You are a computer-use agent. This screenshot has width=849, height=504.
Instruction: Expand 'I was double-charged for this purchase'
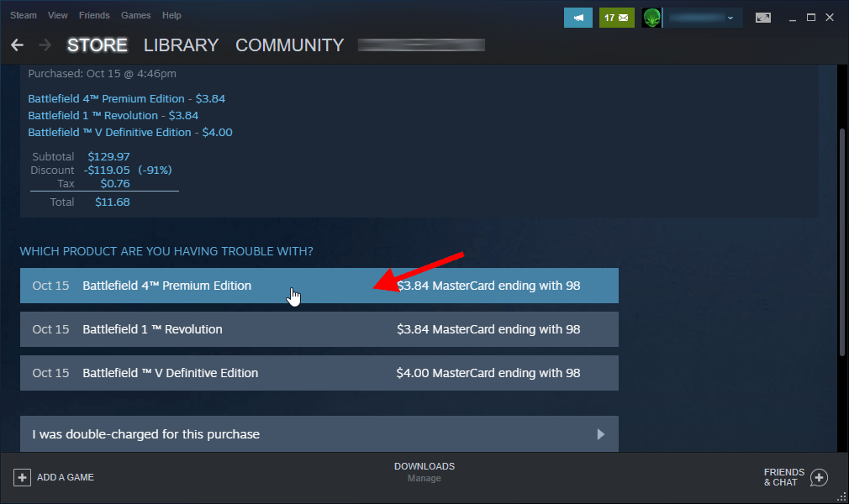click(x=319, y=434)
